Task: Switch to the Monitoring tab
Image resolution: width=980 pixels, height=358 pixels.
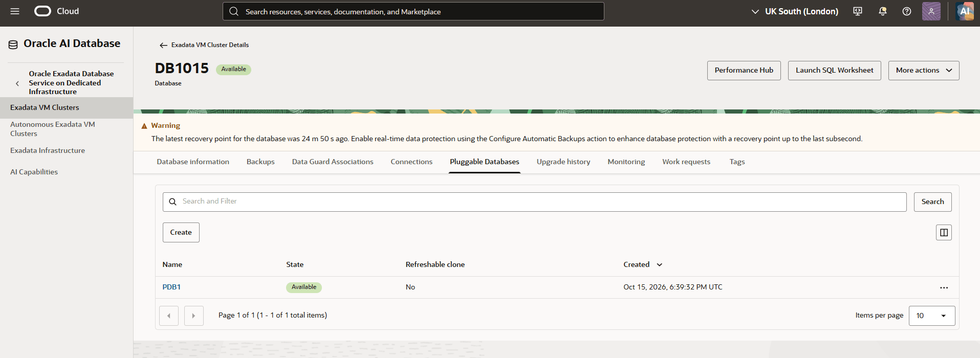Action: (x=626, y=162)
